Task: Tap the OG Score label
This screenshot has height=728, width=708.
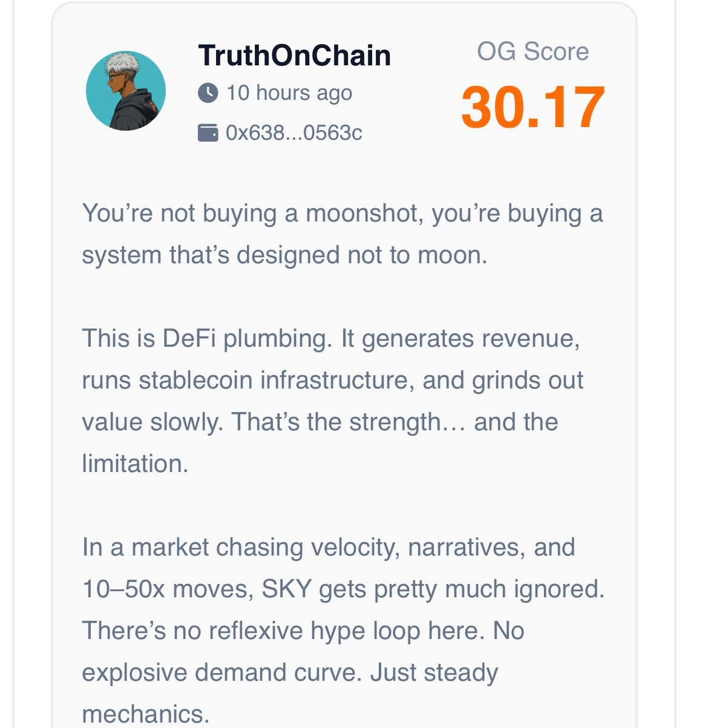Action: [x=533, y=51]
